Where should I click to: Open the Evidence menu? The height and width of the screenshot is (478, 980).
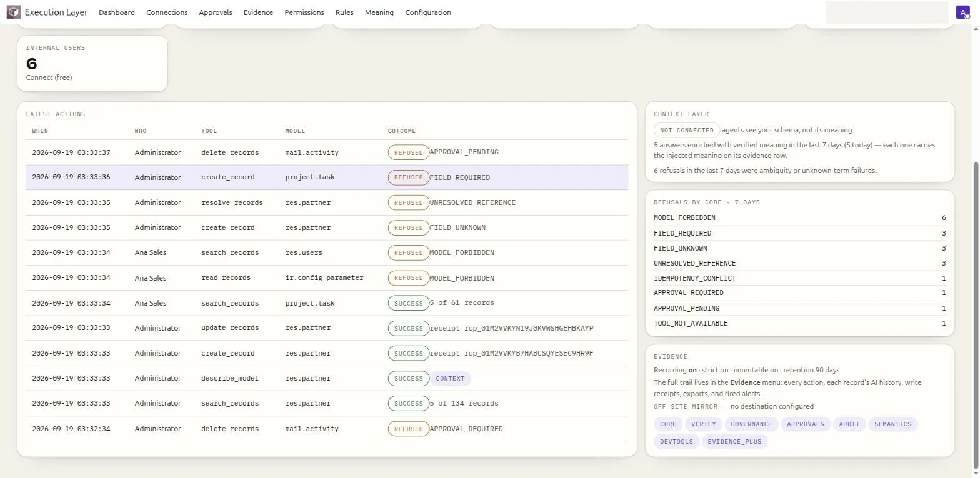pos(258,12)
